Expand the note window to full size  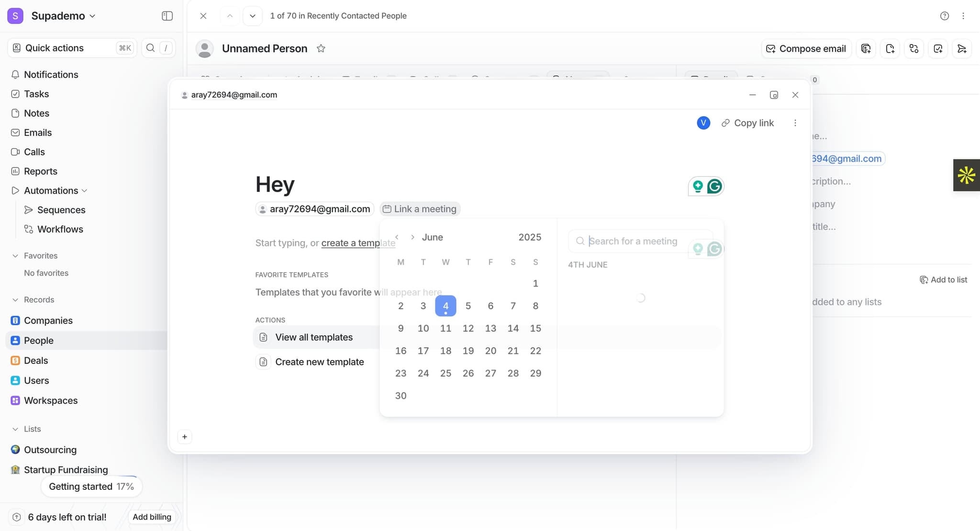[774, 95]
